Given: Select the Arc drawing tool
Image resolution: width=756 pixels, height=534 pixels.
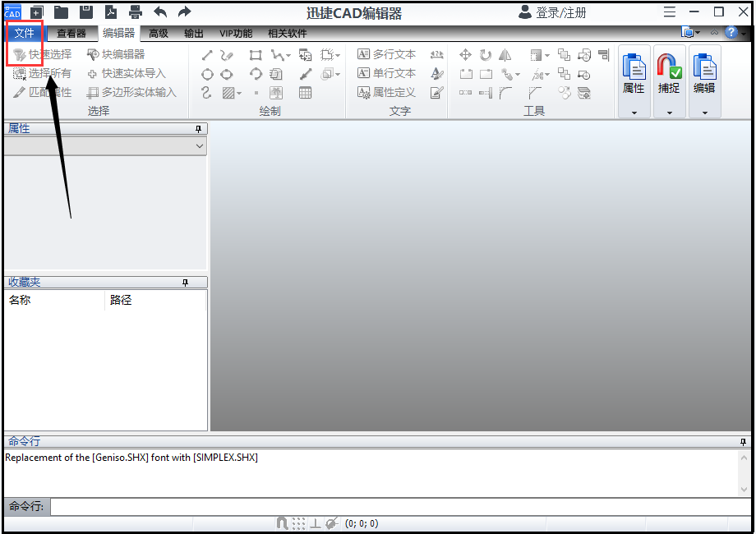Looking at the screenshot, I should point(256,74).
